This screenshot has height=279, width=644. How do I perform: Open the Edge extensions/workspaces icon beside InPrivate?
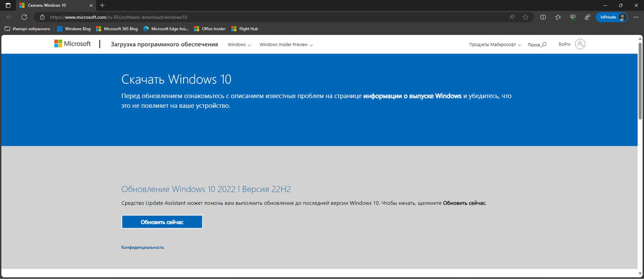(x=588, y=17)
